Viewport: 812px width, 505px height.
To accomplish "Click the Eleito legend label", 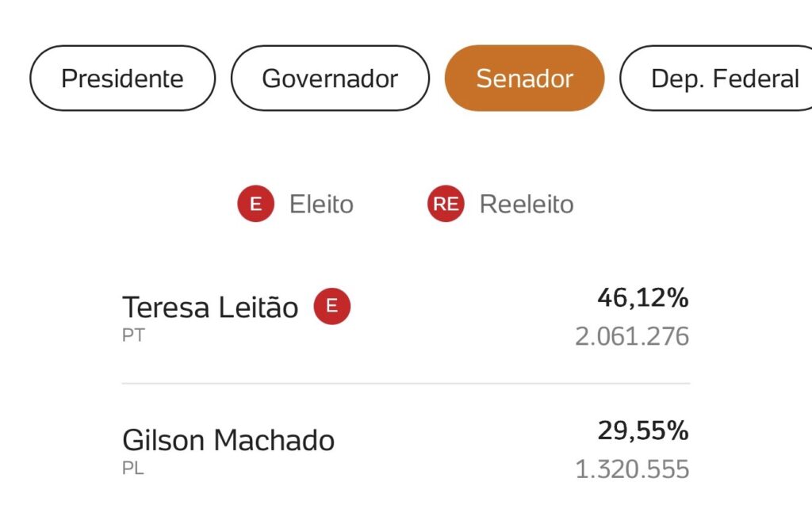I will (321, 205).
